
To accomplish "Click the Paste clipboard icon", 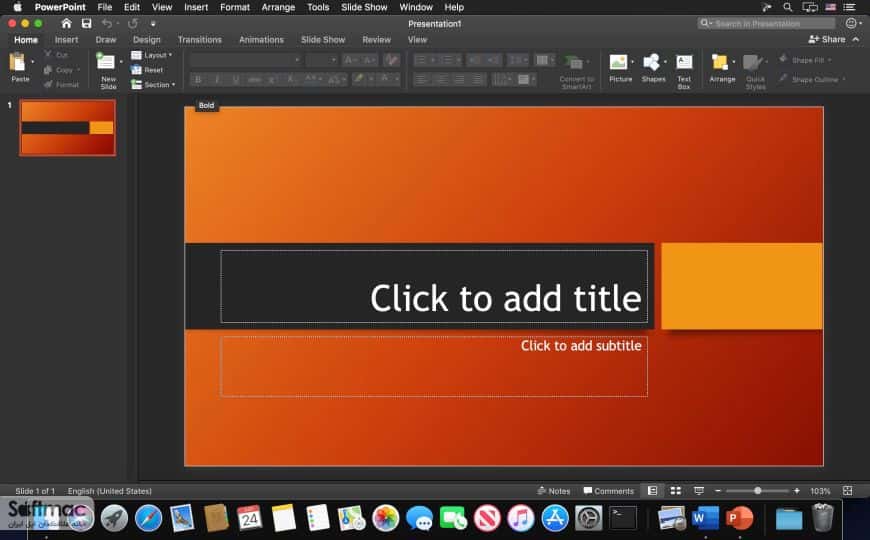I will coord(17,62).
